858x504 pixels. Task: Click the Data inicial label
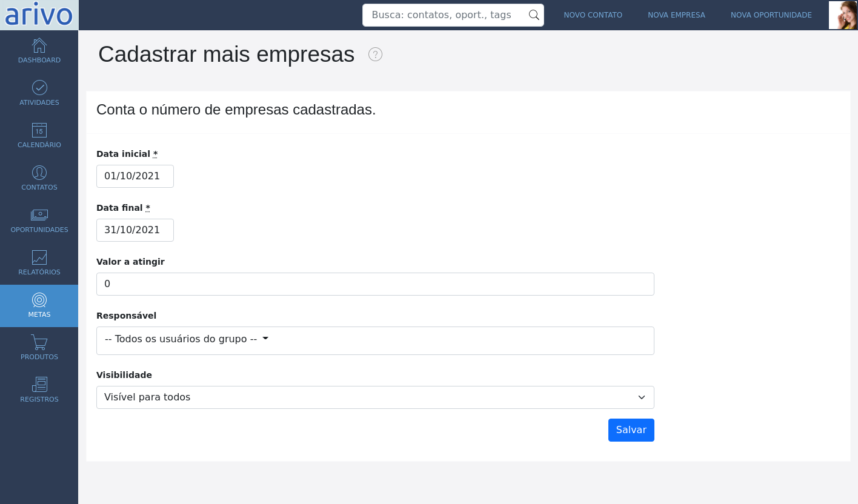tap(127, 154)
